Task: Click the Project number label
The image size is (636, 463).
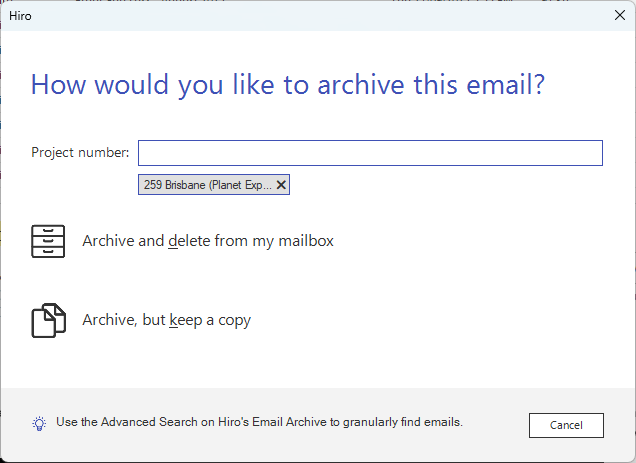Action: (80, 153)
